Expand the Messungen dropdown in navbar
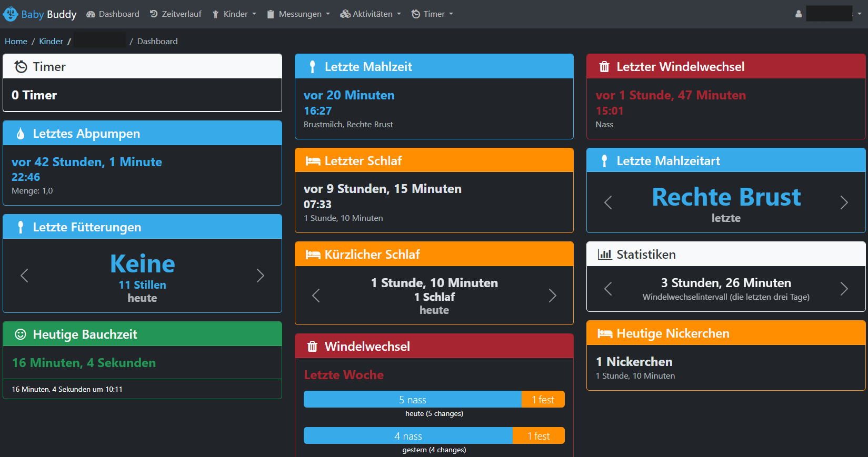The height and width of the screenshot is (457, 868). pos(298,14)
